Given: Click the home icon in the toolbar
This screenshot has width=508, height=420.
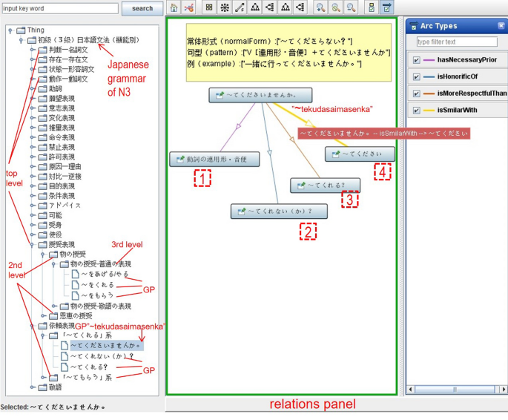Looking at the screenshot, I should 174,8.
